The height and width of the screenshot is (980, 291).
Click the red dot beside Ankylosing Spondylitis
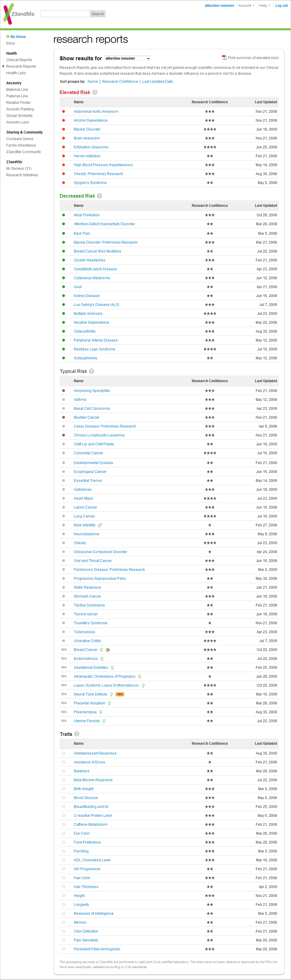pos(63,391)
